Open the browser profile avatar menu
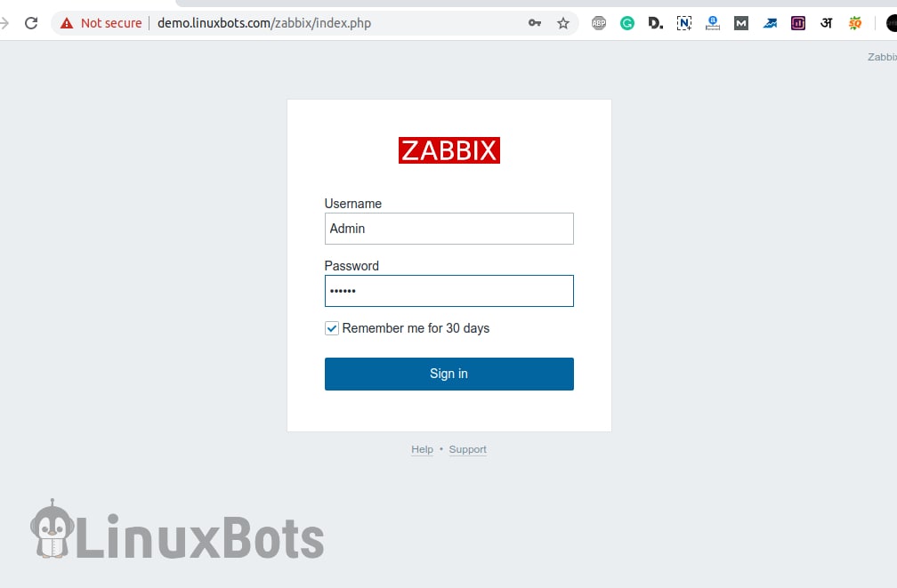This screenshot has height=588, width=897. click(x=893, y=22)
